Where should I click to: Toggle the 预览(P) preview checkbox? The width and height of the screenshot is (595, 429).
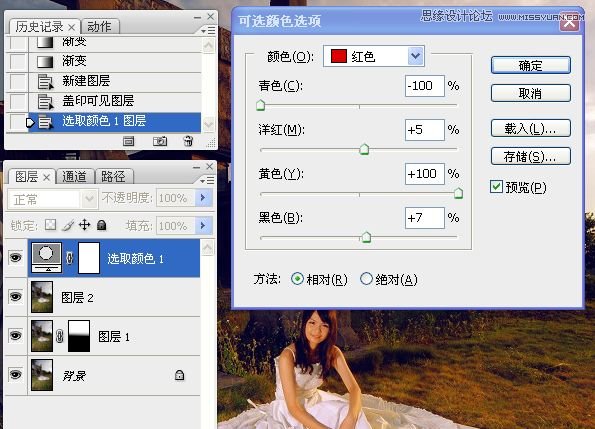click(x=496, y=187)
